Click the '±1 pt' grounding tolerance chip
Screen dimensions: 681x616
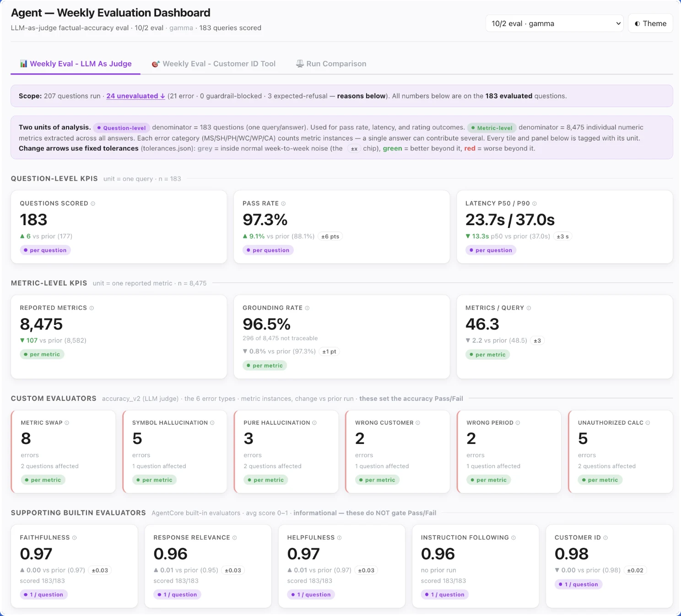(x=330, y=351)
